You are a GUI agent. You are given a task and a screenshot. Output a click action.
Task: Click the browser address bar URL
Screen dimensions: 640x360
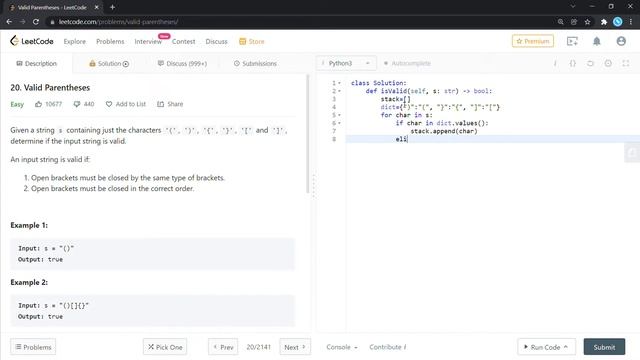tap(118, 22)
